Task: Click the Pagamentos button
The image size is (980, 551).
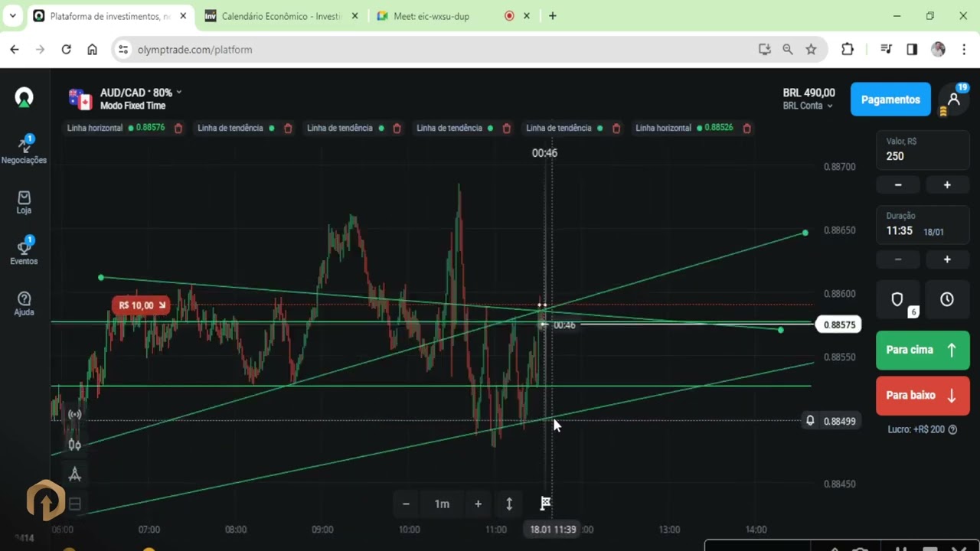Action: (x=890, y=99)
